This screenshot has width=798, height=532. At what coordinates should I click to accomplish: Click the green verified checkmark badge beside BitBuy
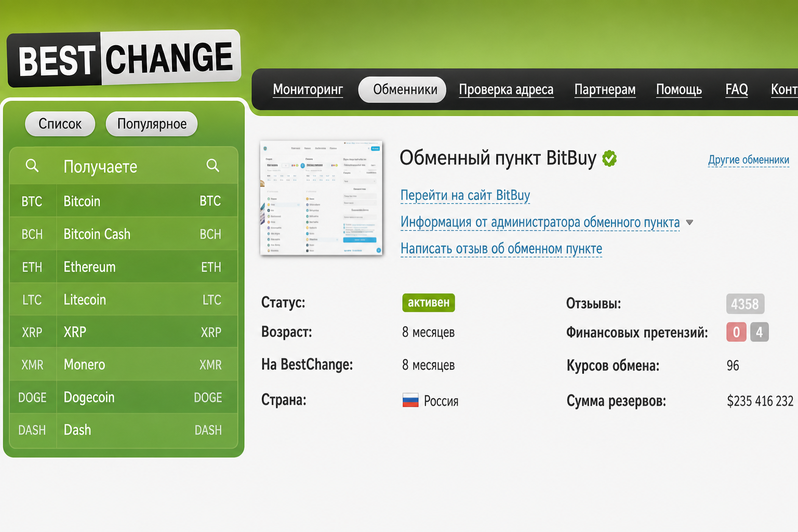(x=609, y=158)
